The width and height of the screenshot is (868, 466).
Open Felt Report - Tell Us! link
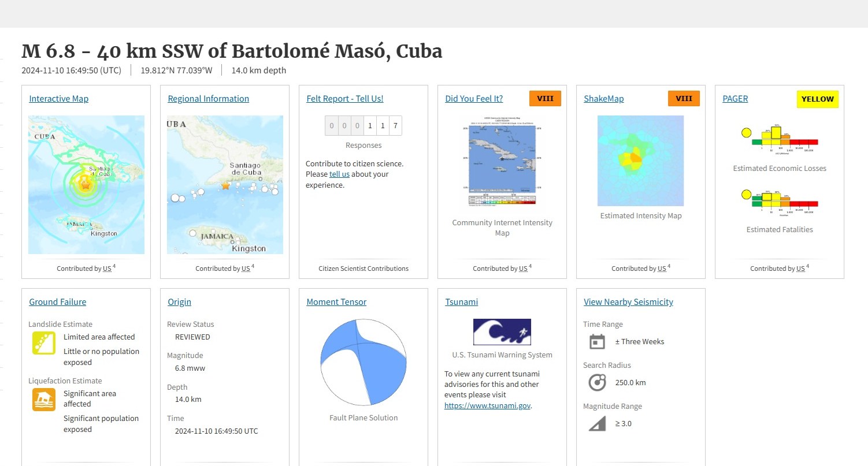coord(345,99)
